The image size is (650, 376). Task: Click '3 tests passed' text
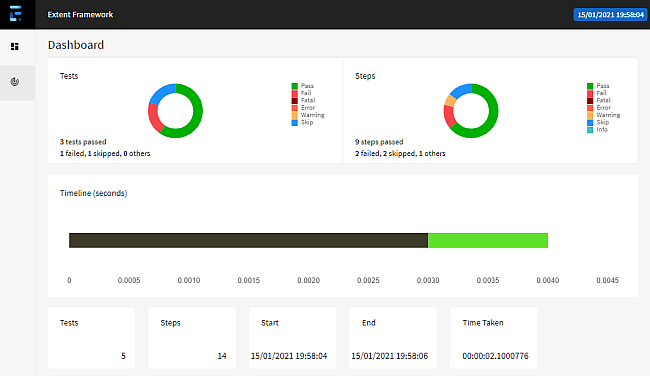pyautogui.click(x=83, y=142)
